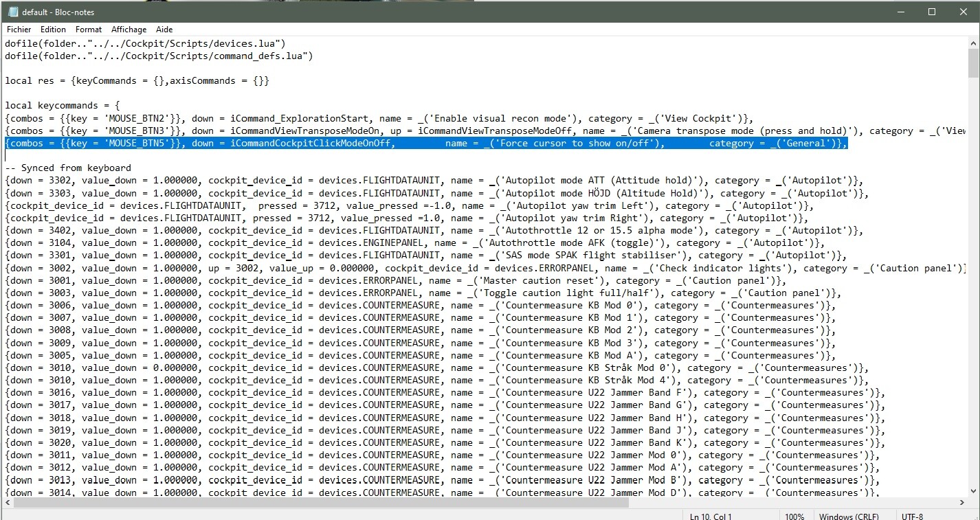Click 'down = 3104' at line start
The image size is (980, 520).
41,242
